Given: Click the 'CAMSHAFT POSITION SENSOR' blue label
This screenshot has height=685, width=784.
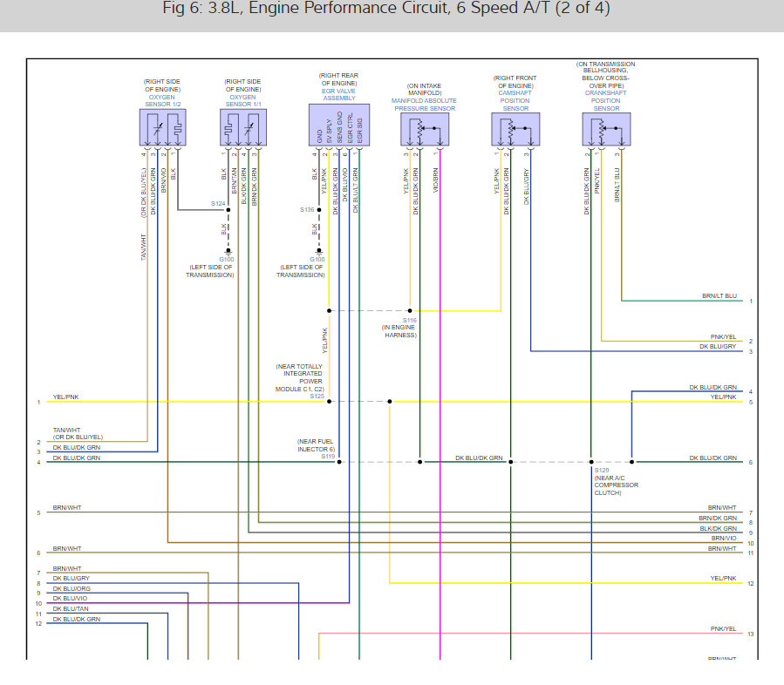Looking at the screenshot, I should coord(515,100).
